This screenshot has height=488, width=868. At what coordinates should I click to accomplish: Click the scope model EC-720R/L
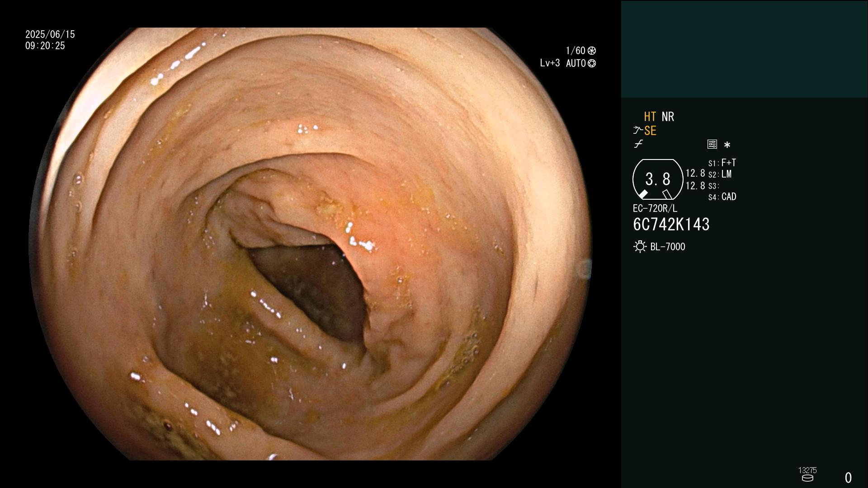[655, 208]
